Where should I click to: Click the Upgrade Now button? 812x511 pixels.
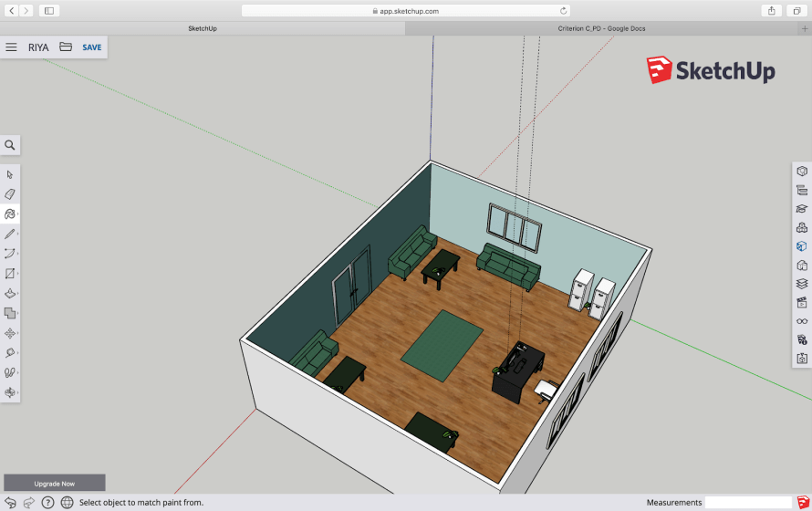coord(55,483)
